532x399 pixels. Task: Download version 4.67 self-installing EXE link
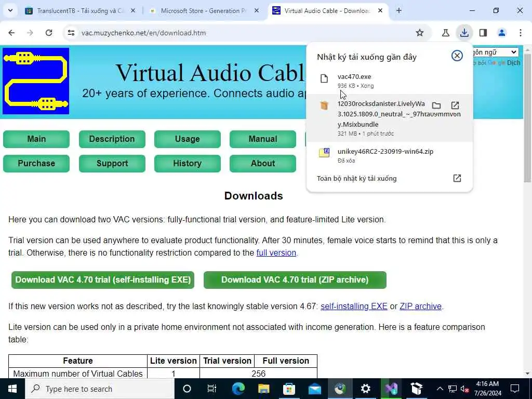coord(354,307)
